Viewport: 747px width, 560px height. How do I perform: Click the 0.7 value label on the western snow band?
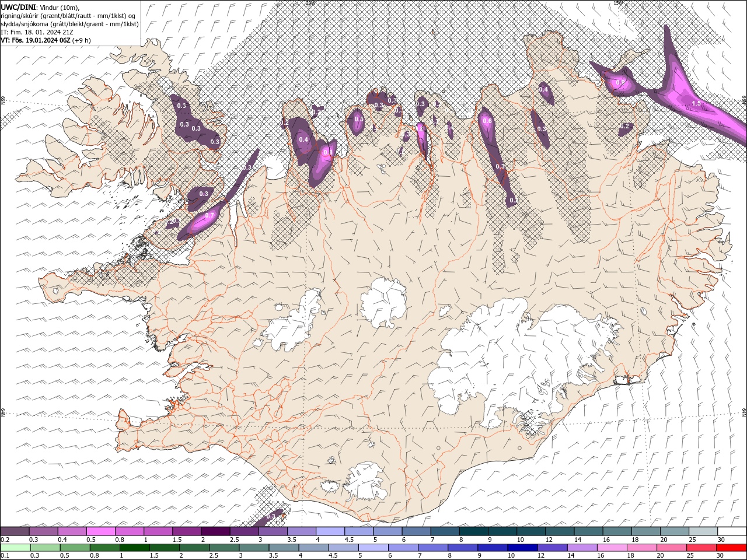point(210,215)
